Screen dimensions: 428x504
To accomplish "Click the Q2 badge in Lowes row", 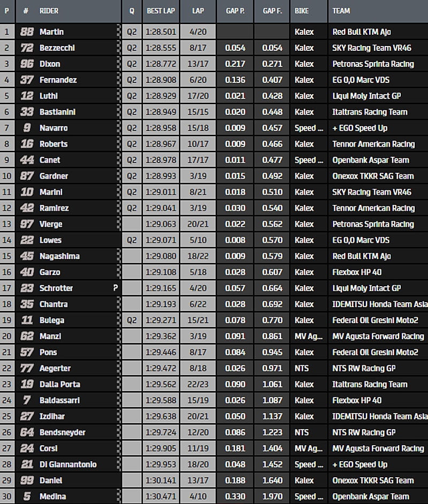I will (x=132, y=240).
